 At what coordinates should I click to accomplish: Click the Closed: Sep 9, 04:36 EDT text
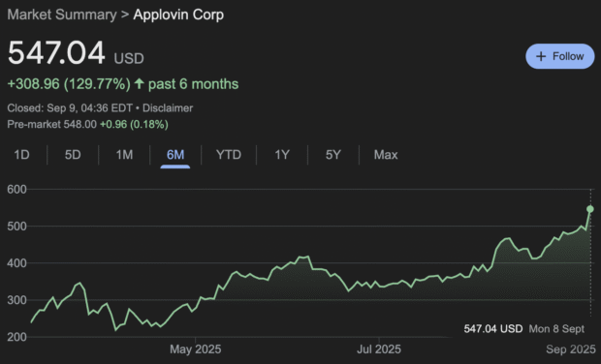point(70,107)
